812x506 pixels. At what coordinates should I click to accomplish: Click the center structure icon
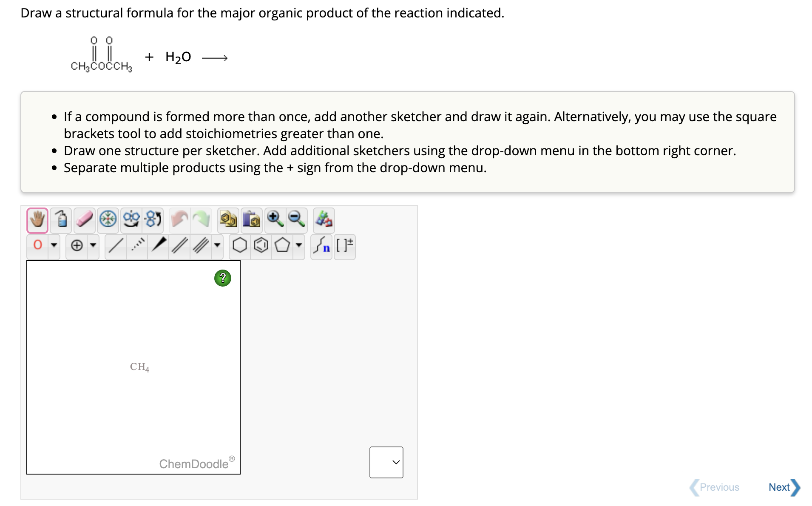(108, 220)
